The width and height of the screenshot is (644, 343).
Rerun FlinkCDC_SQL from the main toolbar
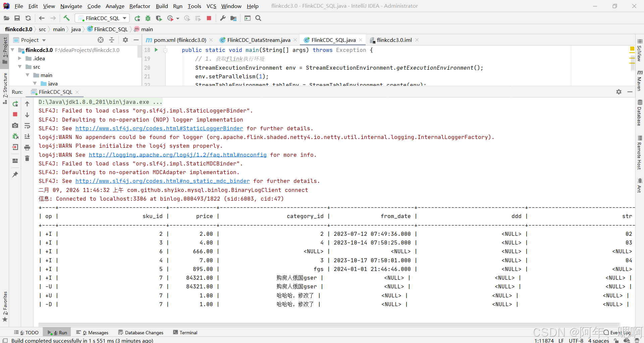pyautogui.click(x=137, y=18)
